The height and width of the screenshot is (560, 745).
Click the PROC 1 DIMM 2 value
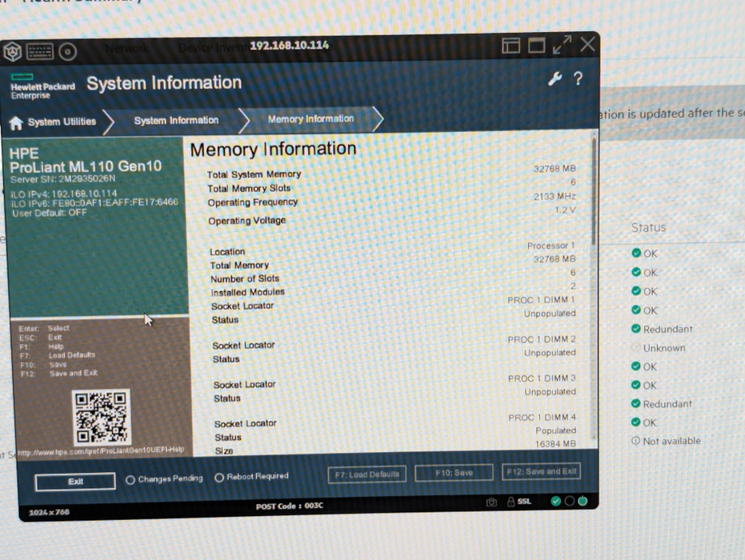coord(542,339)
